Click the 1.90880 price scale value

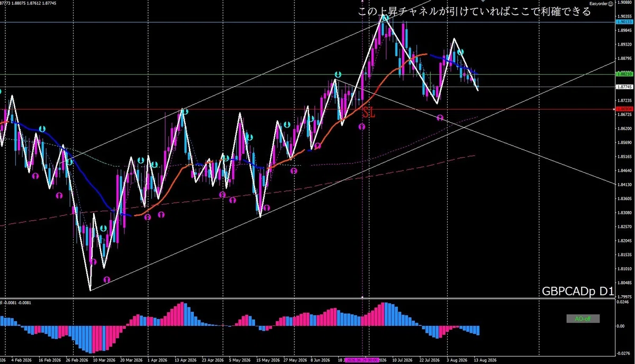click(624, 3)
